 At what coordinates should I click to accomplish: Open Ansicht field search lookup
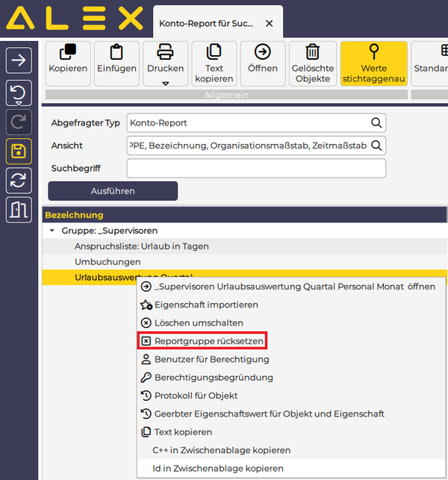click(376, 146)
